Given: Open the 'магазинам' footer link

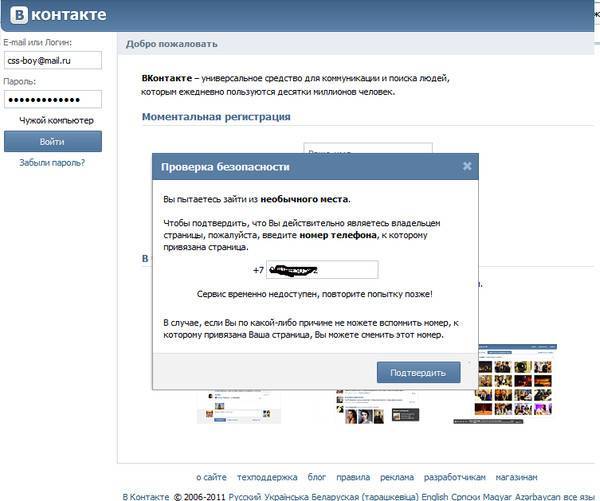Looking at the screenshot, I should click(x=516, y=477).
